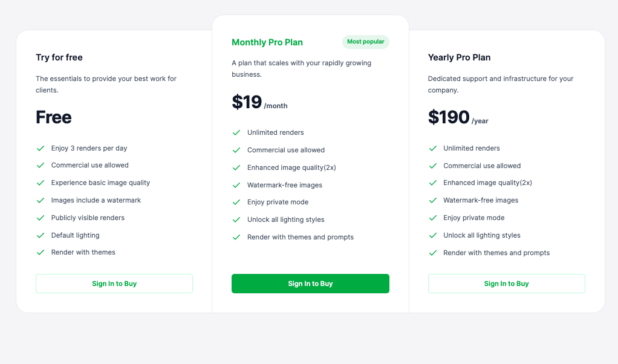The image size is (618, 364).
Task: Click the checkmark beside Commercial use allowed in Free plan
Action: click(41, 165)
